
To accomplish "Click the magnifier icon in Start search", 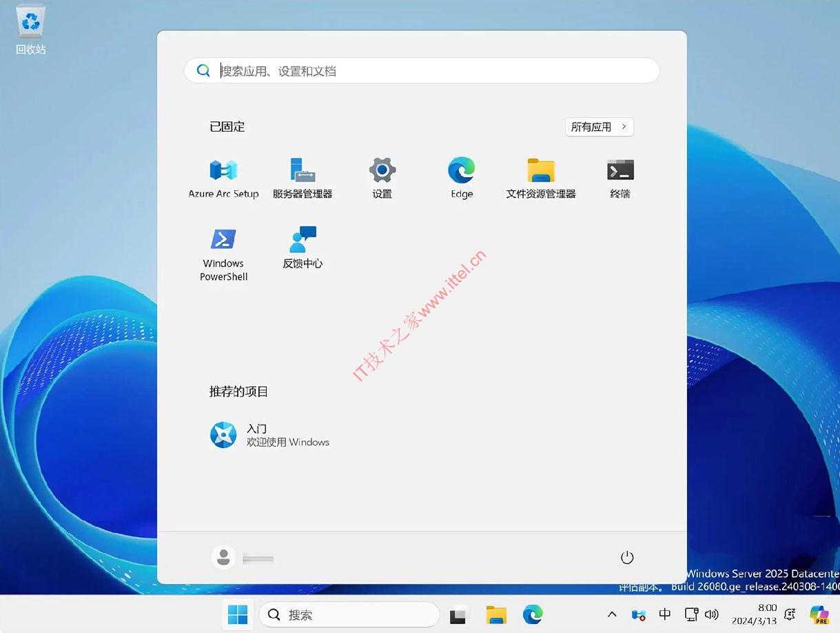I will (x=203, y=70).
